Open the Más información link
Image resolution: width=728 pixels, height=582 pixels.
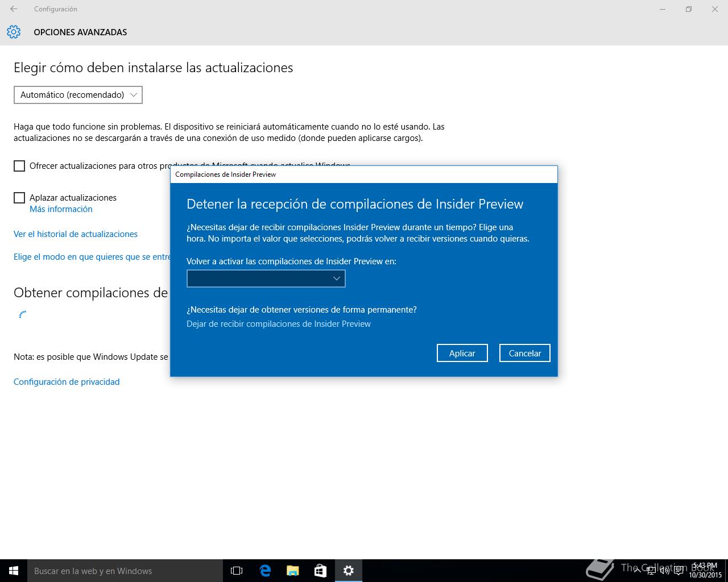(x=61, y=209)
